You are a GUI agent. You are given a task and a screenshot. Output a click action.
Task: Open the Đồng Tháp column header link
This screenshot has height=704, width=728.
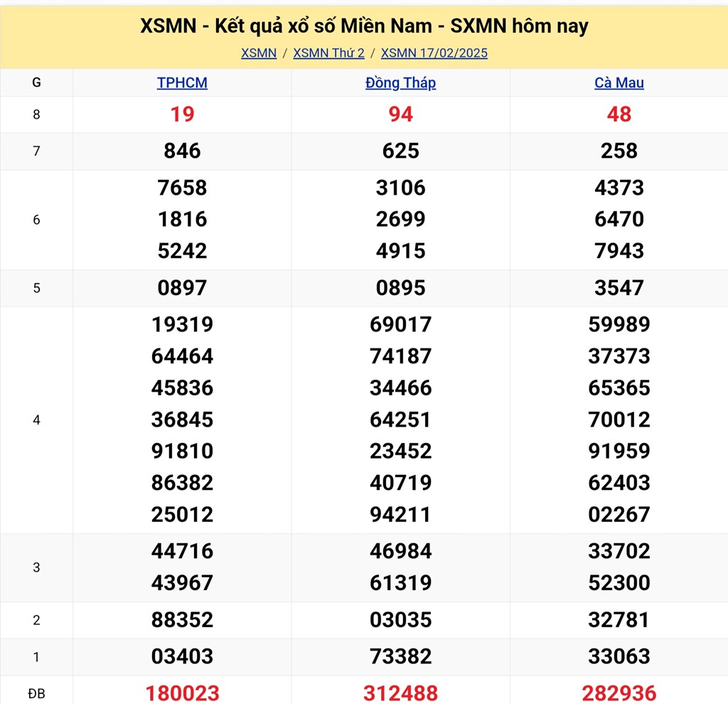click(x=401, y=82)
